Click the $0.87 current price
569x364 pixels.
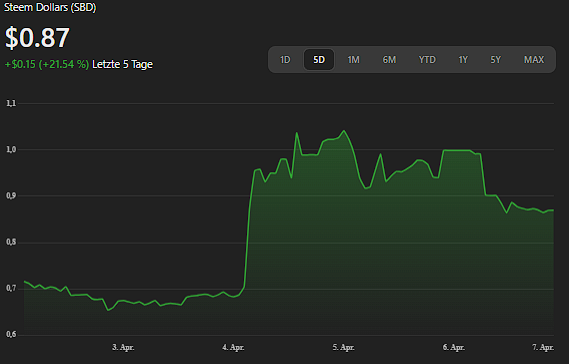click(37, 37)
